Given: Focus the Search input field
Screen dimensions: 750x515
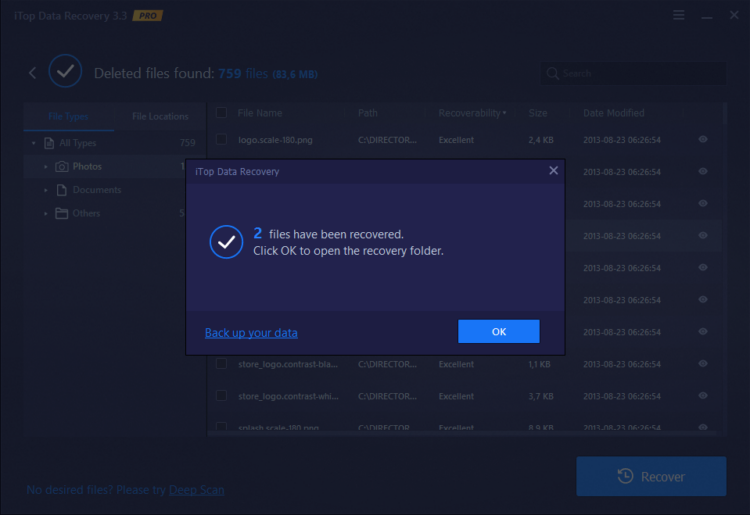Looking at the screenshot, I should click(x=633, y=73).
